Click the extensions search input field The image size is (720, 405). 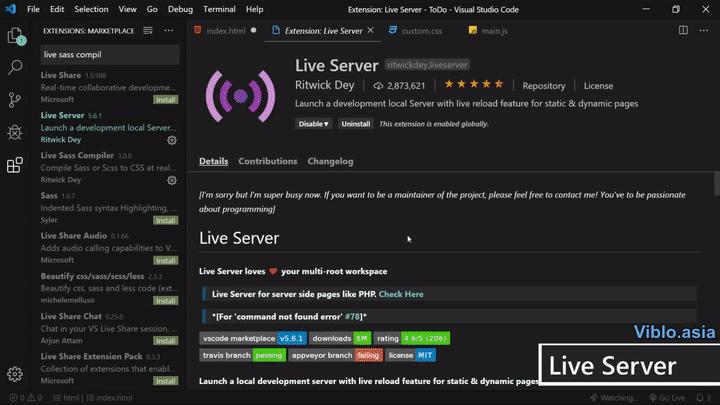(110, 55)
